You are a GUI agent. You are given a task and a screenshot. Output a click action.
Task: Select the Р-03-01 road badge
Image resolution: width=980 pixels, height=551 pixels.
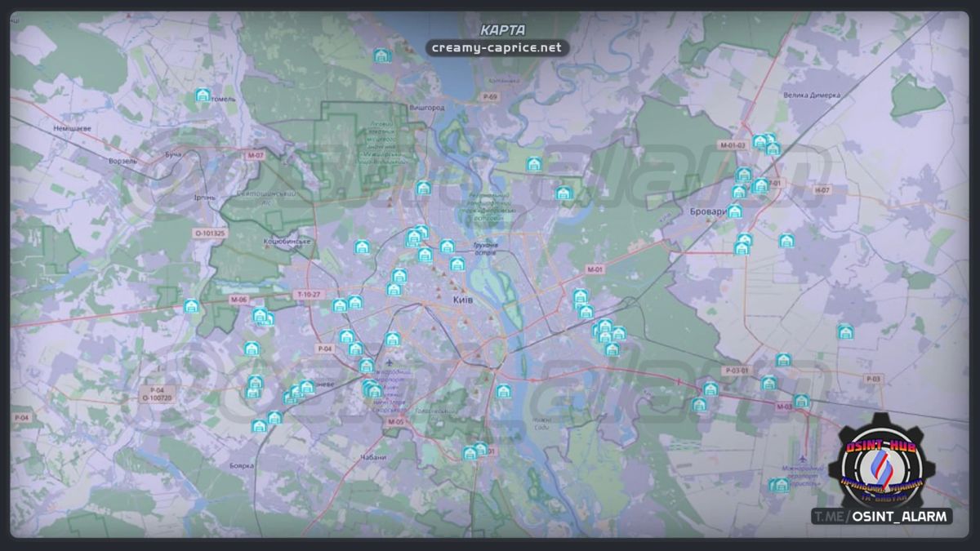[737, 371]
